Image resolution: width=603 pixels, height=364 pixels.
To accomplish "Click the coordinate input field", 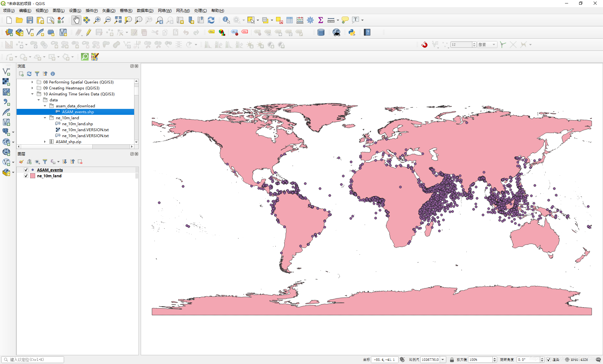I will pos(385,360).
